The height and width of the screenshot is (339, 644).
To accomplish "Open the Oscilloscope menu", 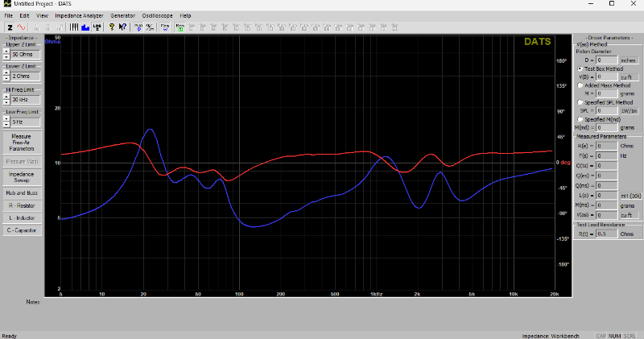I will 157,15.
